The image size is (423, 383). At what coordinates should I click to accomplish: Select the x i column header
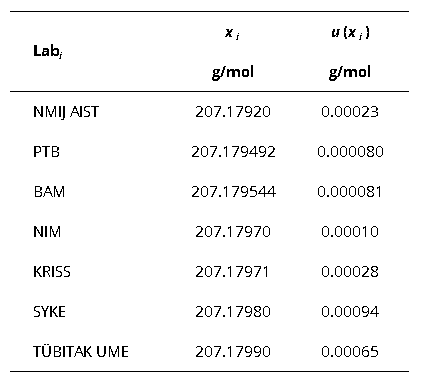tap(232, 33)
